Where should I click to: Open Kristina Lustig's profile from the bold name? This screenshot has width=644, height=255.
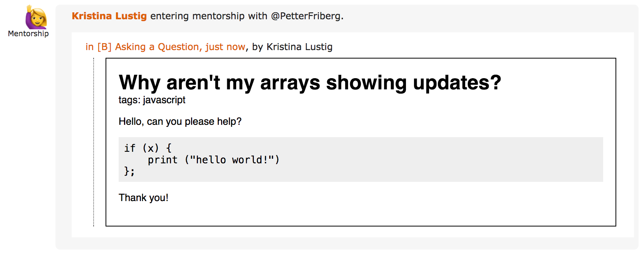tap(109, 16)
